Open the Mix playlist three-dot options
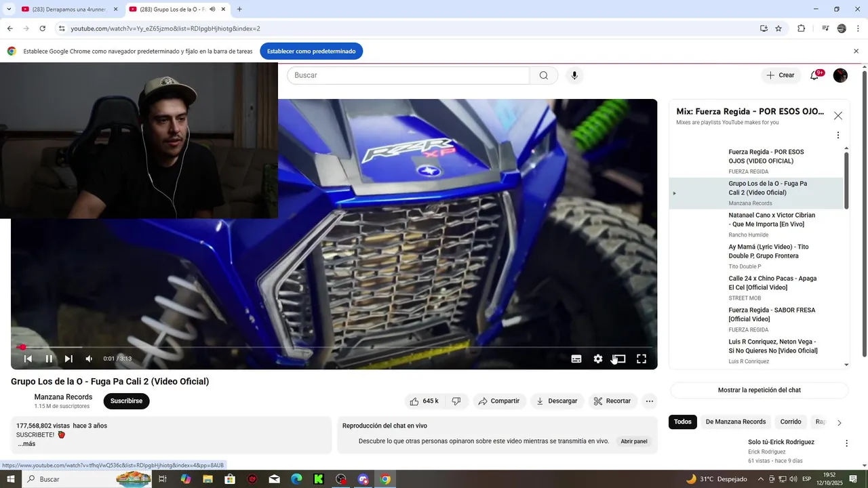868x488 pixels. tap(838, 135)
